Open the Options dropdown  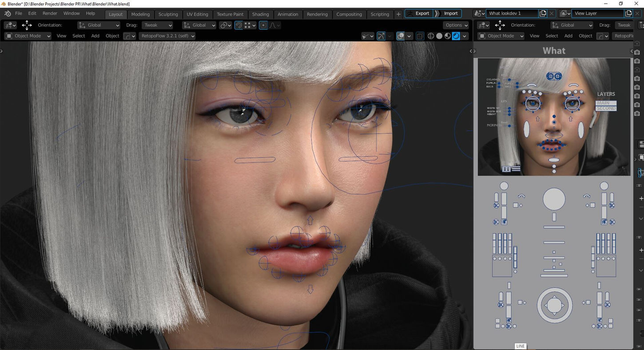click(x=456, y=25)
